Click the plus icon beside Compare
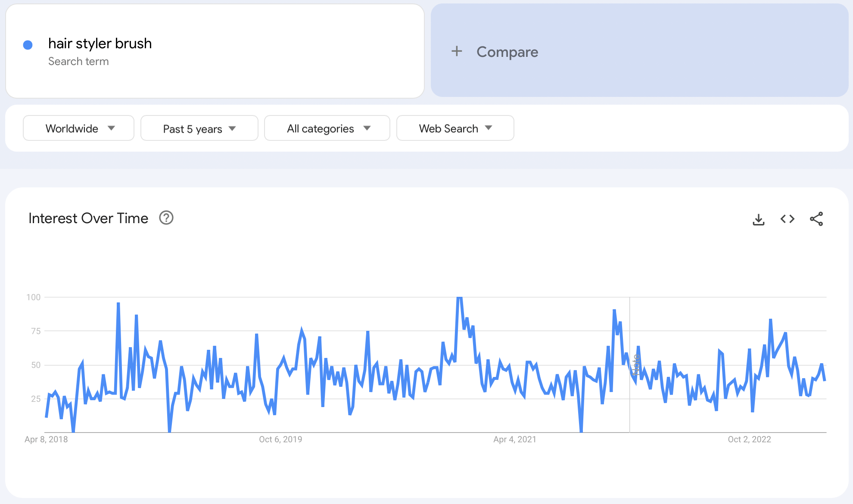This screenshot has width=853, height=504. click(x=457, y=51)
